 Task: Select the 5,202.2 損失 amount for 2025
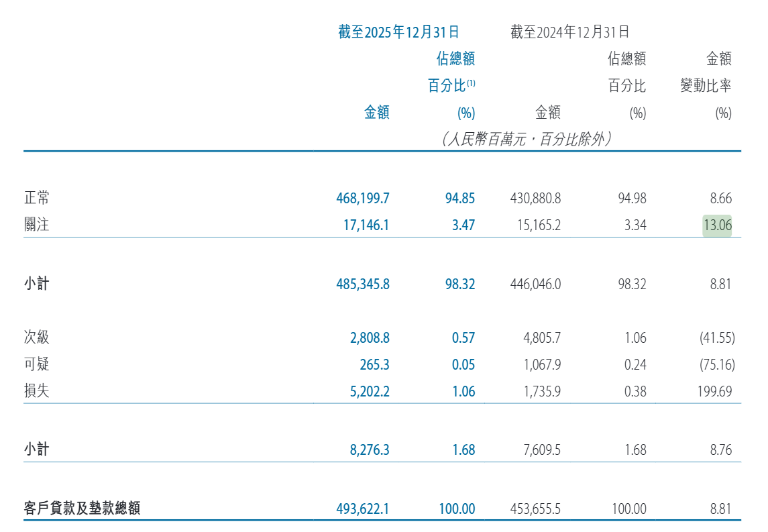pyautogui.click(x=369, y=391)
